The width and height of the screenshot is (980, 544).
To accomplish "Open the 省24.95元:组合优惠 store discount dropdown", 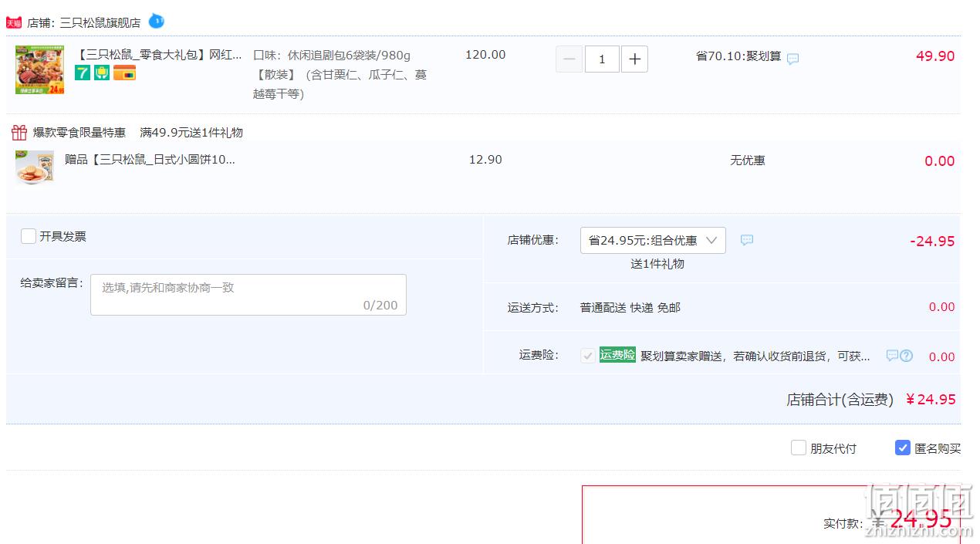I will [653, 241].
